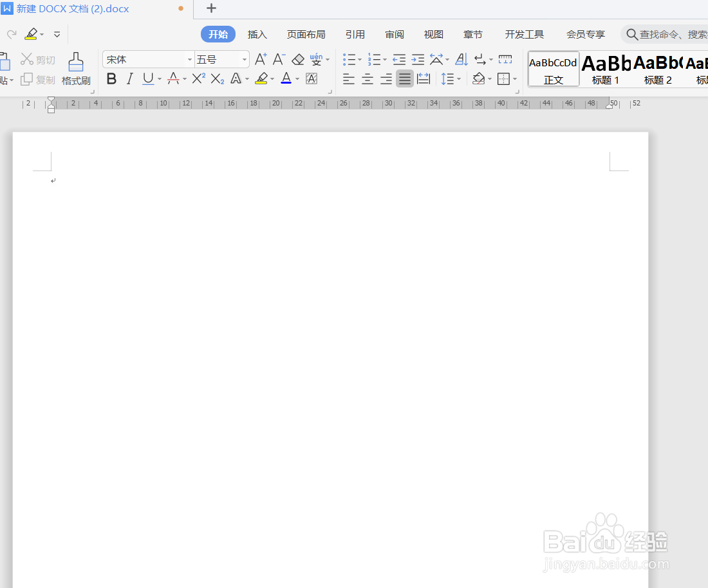Viewport: 708px width, 588px height.
Task: Click the justify alignment icon
Action: 405,79
